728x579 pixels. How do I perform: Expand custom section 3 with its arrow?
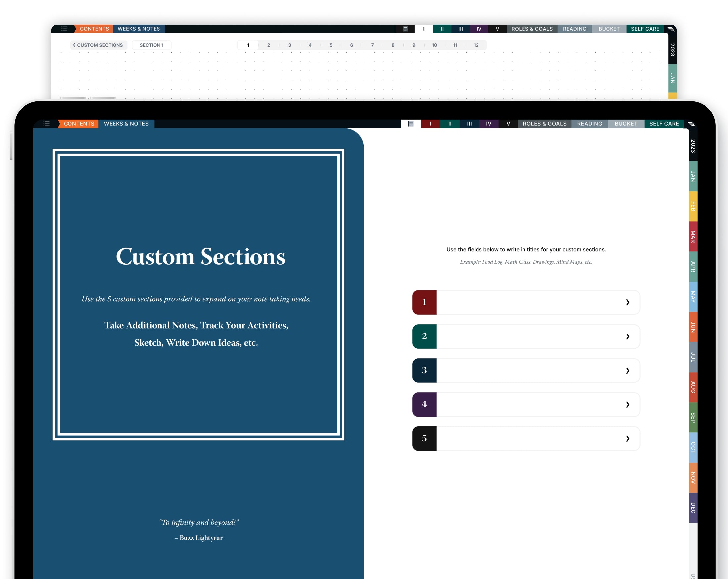click(627, 370)
